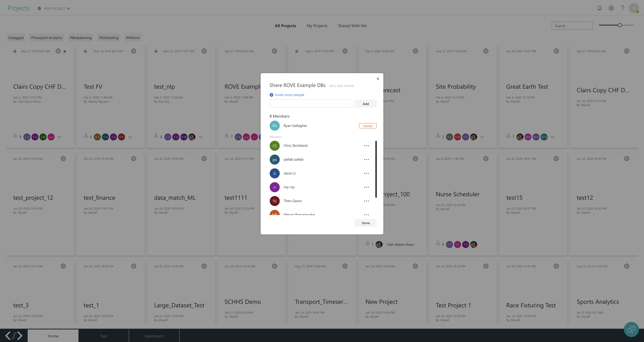
Task: Open options menu for pallab pallab
Action: (367, 160)
